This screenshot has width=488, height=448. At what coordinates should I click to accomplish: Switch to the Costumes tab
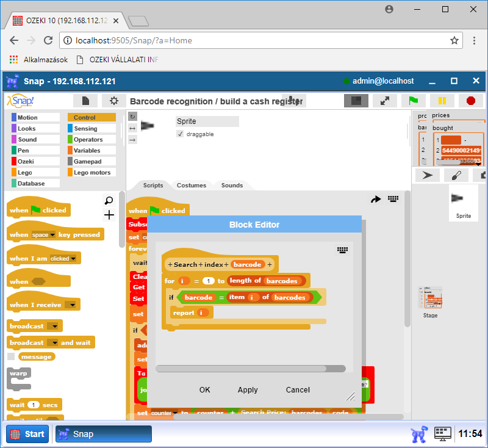(x=192, y=185)
